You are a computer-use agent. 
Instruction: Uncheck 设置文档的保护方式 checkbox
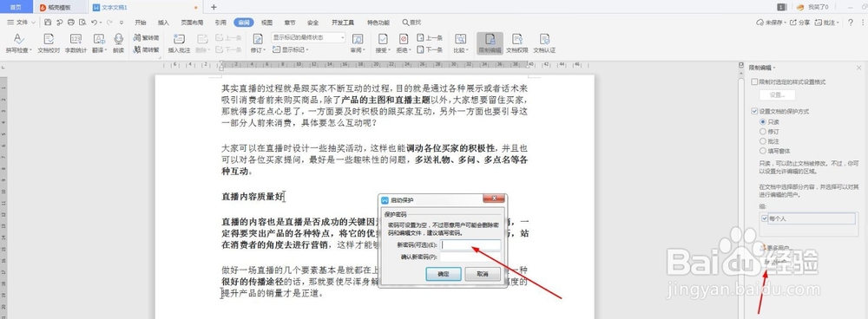click(x=754, y=111)
